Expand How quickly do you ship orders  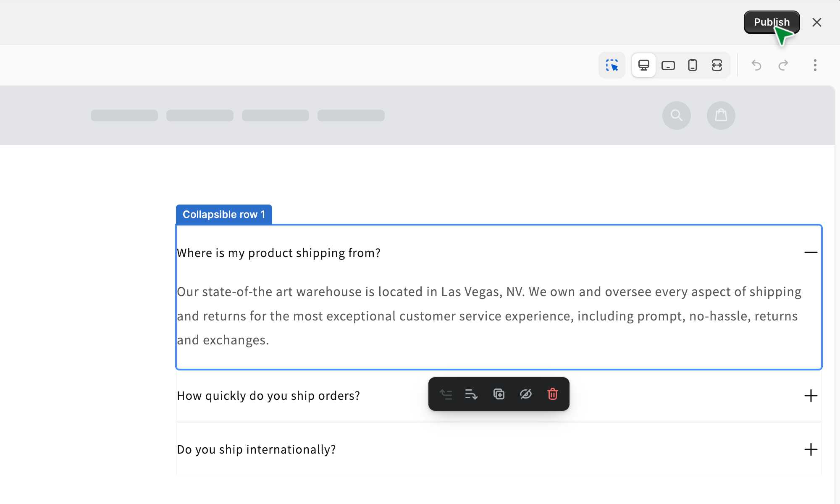[811, 396]
